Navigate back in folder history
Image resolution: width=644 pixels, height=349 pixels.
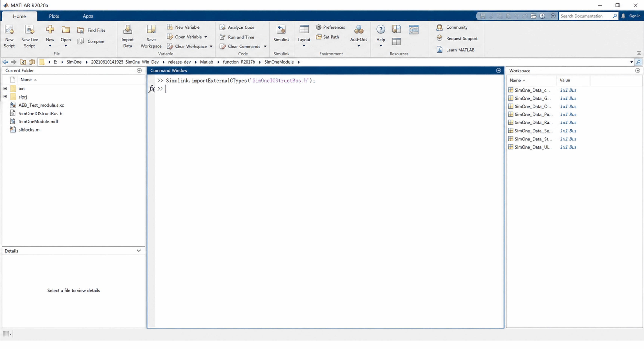point(5,62)
